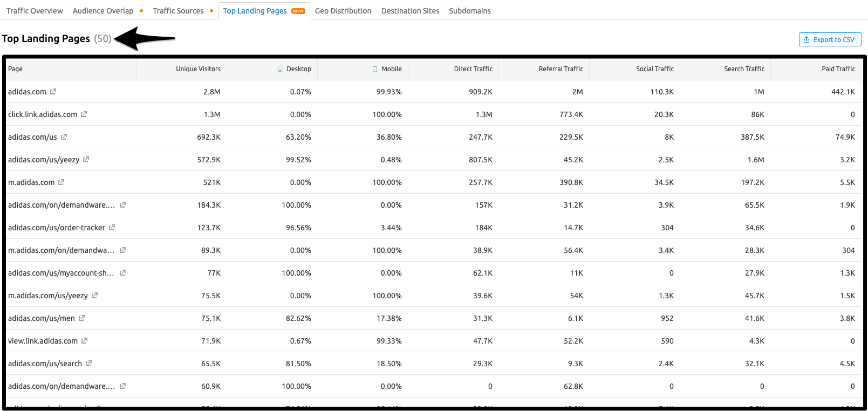The height and width of the screenshot is (411, 868).
Task: Open the Subdomains tab
Action: [470, 11]
